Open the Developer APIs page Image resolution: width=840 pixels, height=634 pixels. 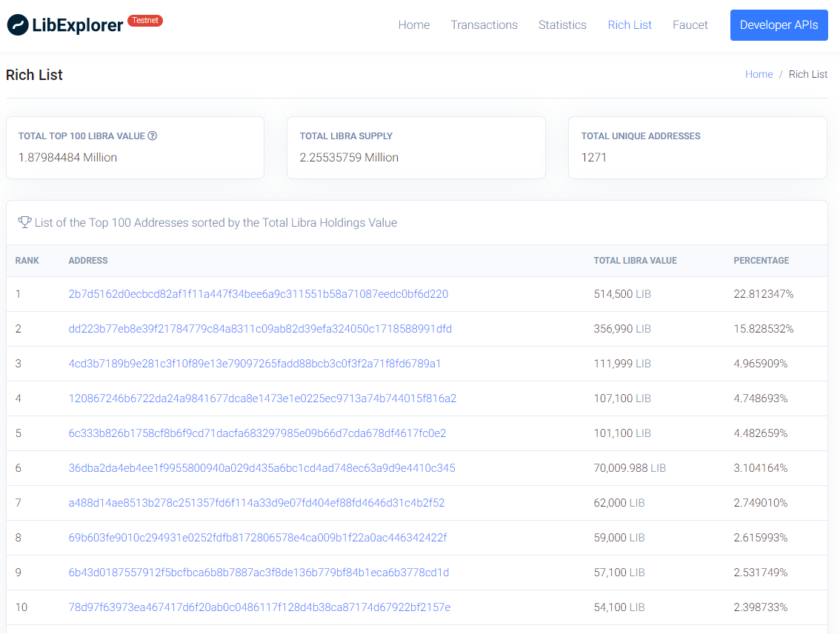click(x=779, y=24)
